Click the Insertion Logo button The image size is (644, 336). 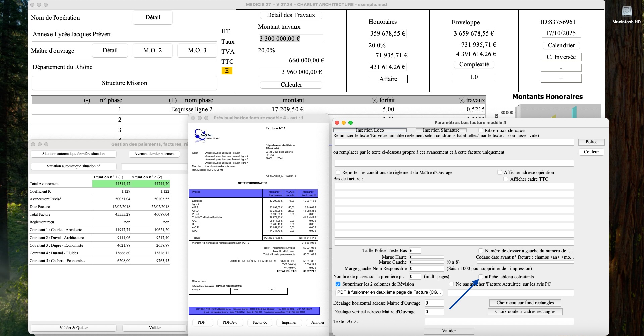[370, 130]
